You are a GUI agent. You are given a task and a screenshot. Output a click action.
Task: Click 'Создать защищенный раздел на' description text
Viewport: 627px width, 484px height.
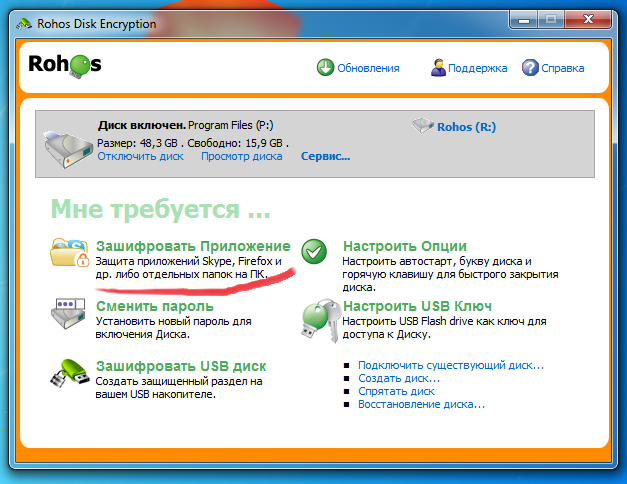[x=179, y=381]
